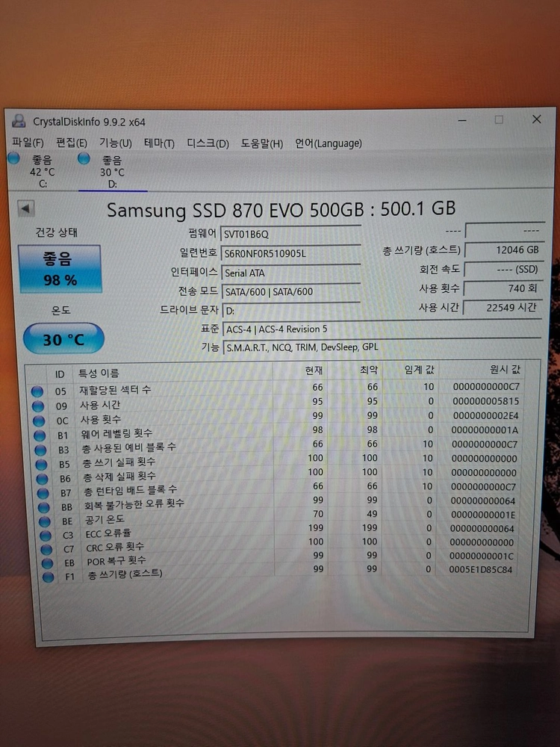Click the status icon of row BE
The width and height of the screenshot is (560, 747).
(x=44, y=521)
